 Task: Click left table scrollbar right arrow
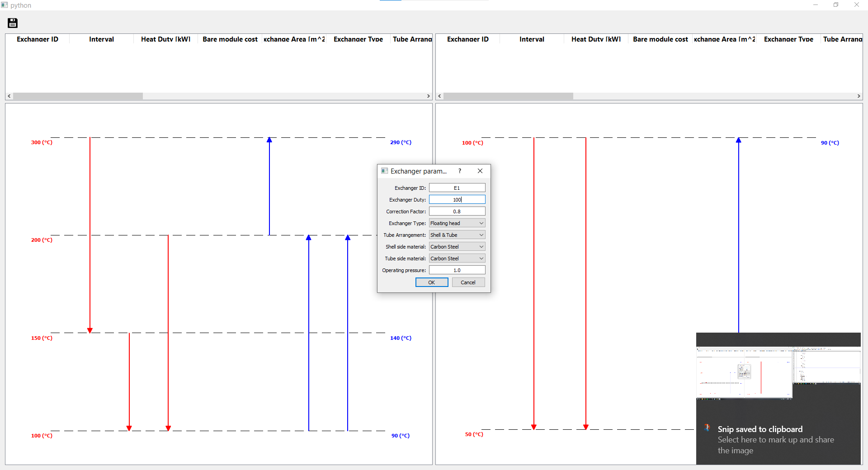click(429, 96)
